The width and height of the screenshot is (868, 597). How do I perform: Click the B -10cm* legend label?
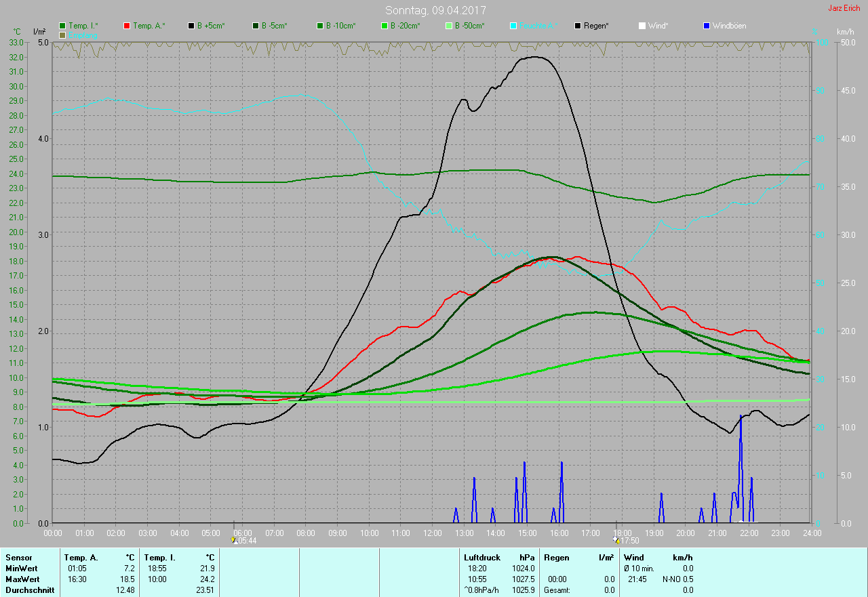pos(341,26)
